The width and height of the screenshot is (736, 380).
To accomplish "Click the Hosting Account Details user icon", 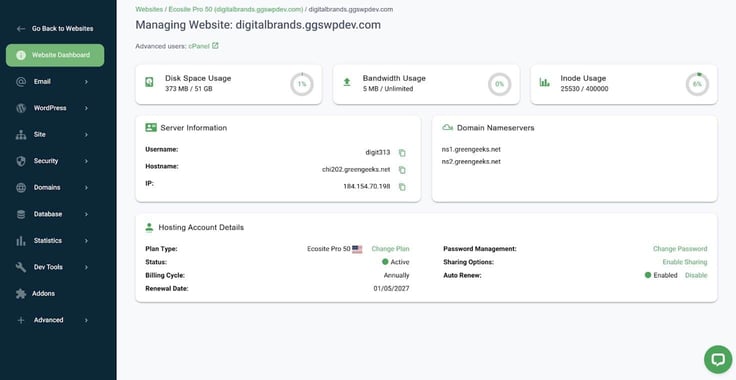I will (149, 228).
